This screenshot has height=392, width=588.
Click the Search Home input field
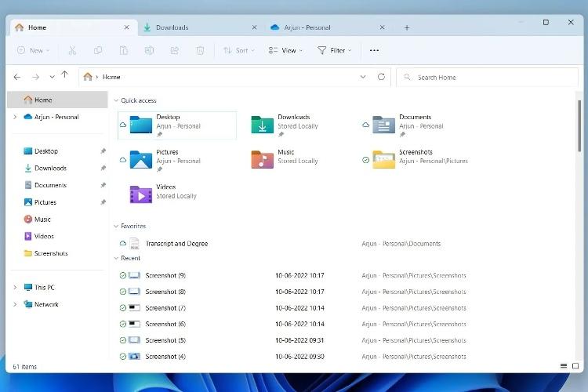tap(487, 78)
